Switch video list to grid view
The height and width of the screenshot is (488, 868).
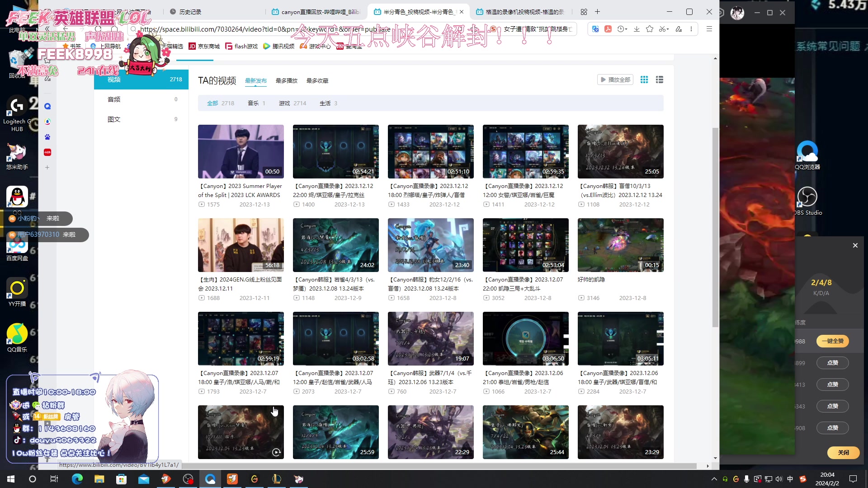pyautogui.click(x=644, y=80)
